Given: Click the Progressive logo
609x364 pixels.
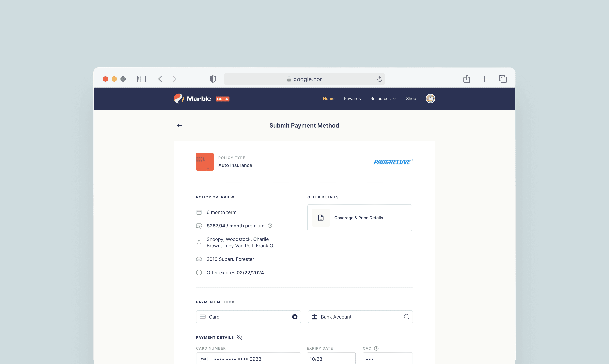Looking at the screenshot, I should 393,162.
